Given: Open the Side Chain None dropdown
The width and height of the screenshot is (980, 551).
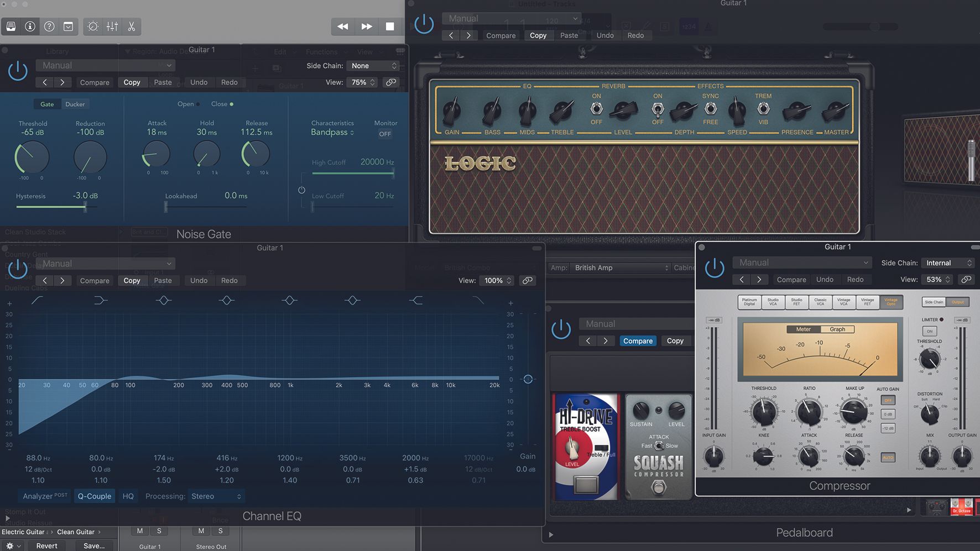Looking at the screenshot, I should click(373, 65).
